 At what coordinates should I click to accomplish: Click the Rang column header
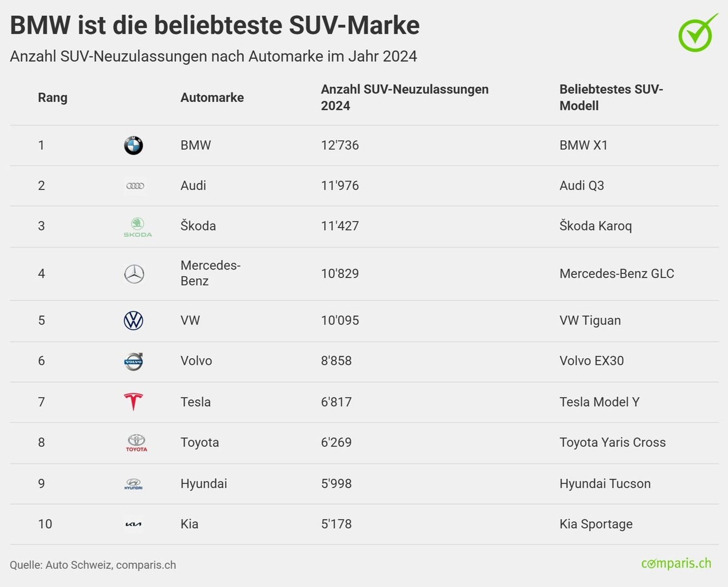(53, 98)
